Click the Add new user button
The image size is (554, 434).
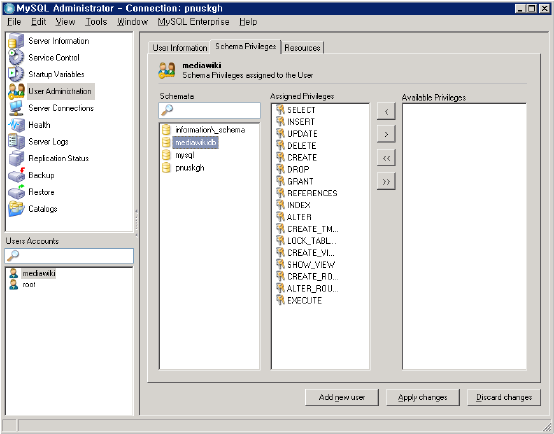pyautogui.click(x=342, y=398)
